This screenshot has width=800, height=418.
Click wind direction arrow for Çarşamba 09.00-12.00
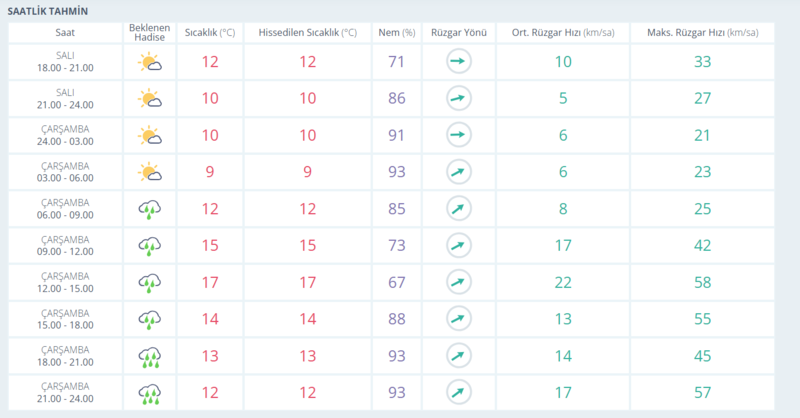point(458,245)
